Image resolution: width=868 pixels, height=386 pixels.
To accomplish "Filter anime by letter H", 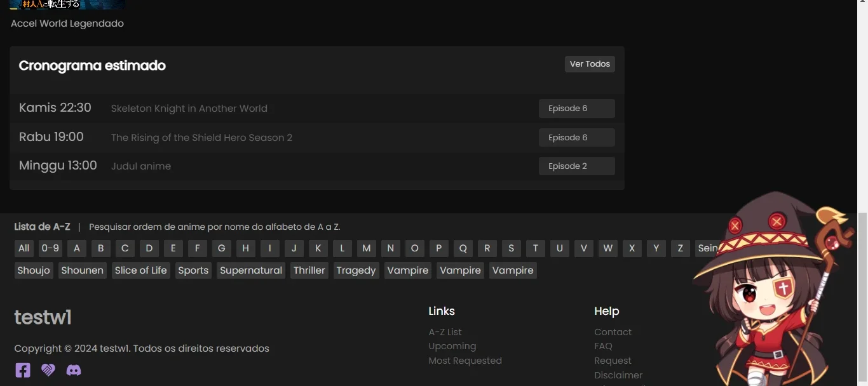I will tap(245, 248).
